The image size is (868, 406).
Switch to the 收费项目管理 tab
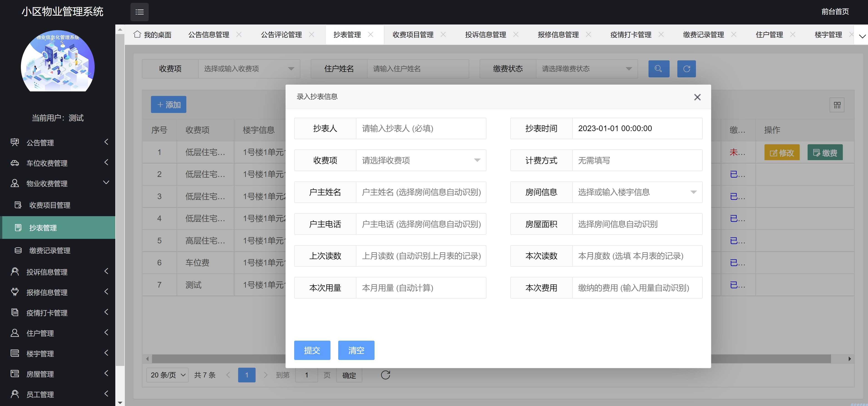pyautogui.click(x=412, y=34)
